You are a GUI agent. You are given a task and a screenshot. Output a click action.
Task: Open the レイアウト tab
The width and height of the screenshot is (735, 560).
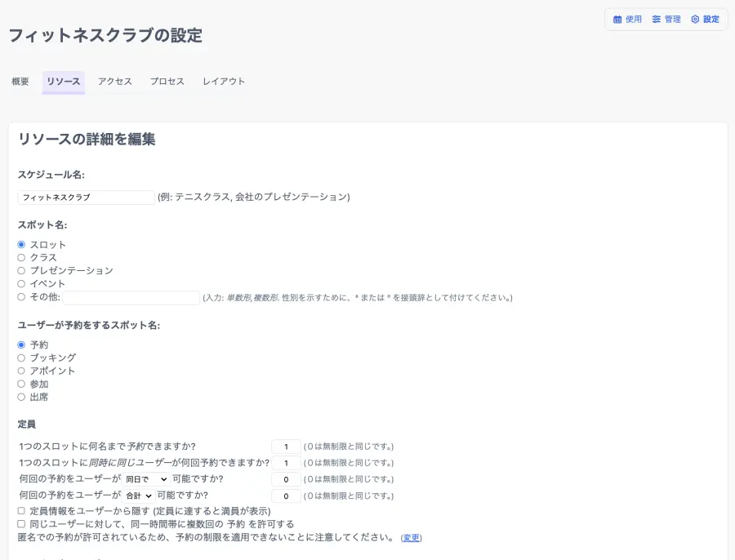[x=224, y=82]
